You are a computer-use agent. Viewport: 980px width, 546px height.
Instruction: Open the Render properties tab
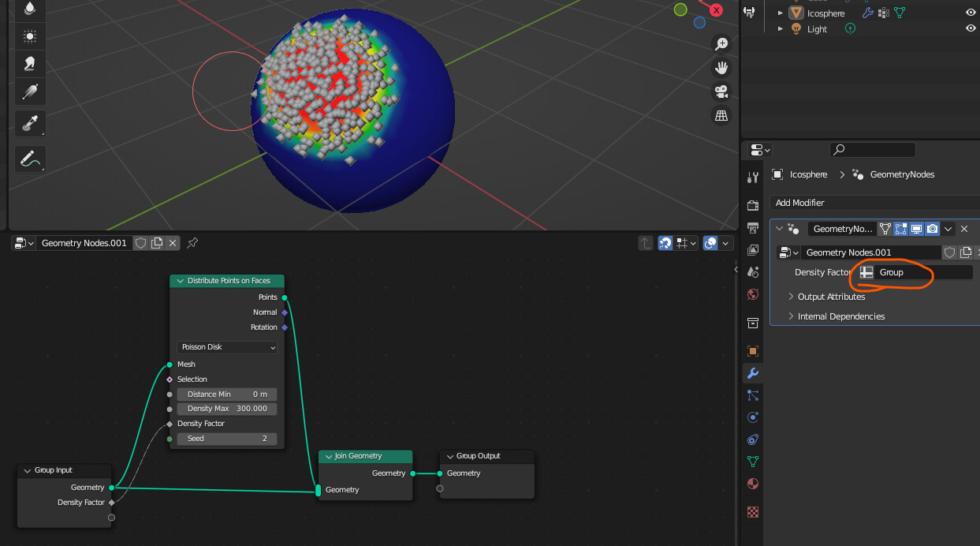click(x=753, y=204)
